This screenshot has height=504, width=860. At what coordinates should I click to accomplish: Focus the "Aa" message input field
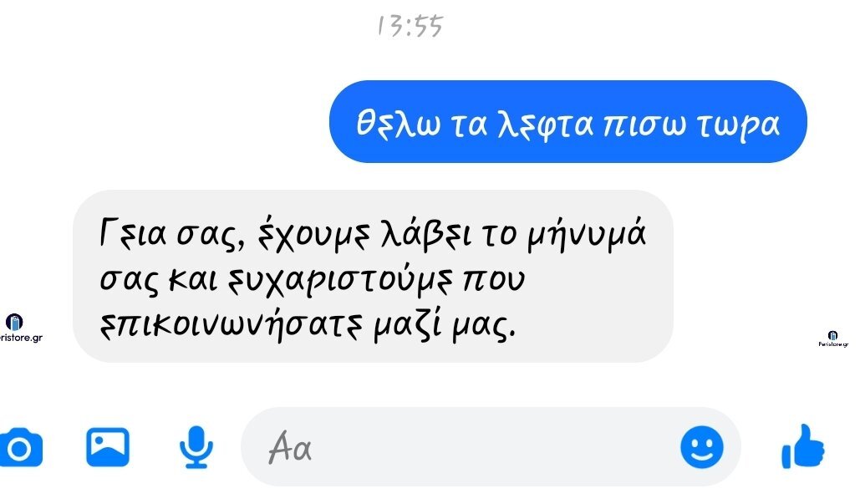(x=491, y=446)
